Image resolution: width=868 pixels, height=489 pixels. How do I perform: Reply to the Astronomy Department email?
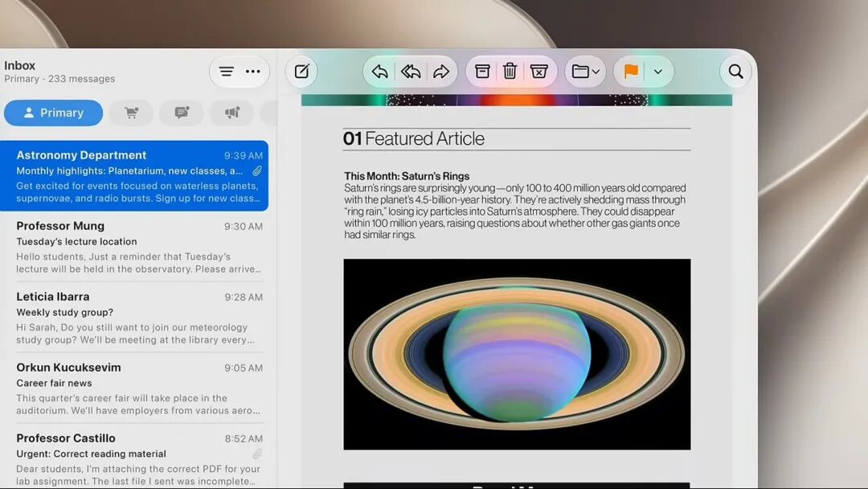(379, 72)
